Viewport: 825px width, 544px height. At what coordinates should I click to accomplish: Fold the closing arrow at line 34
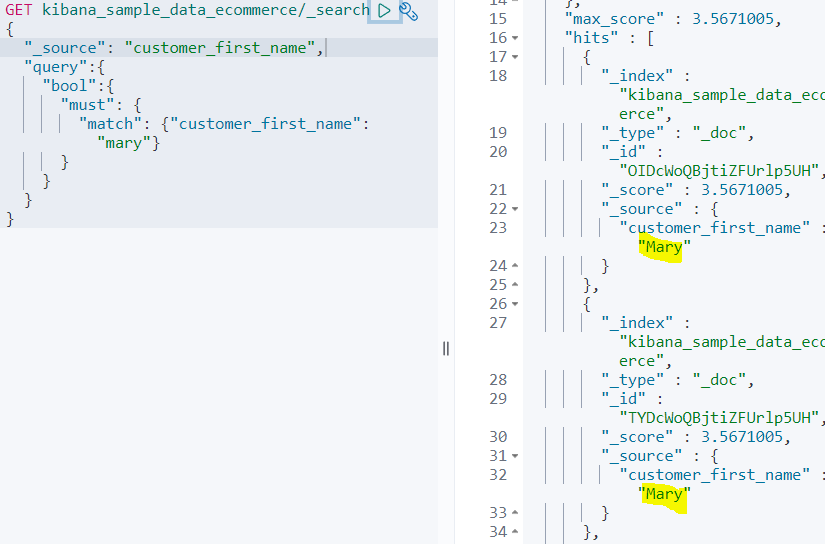click(515, 531)
